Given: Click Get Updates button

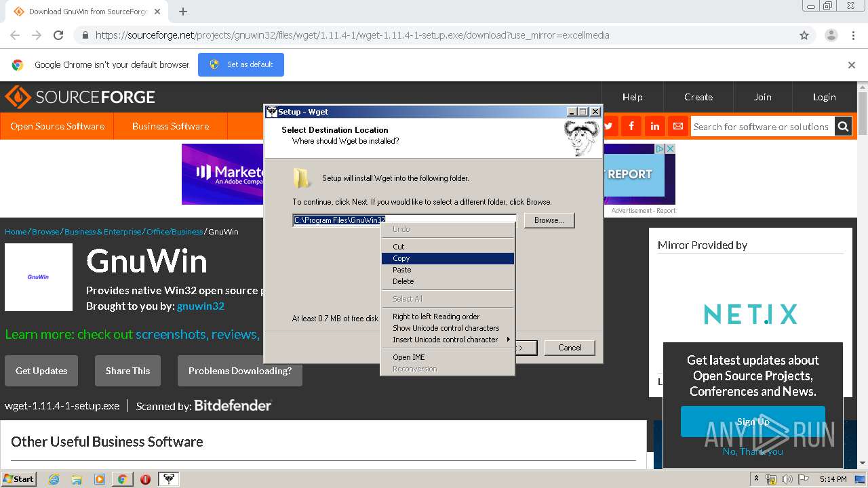Looking at the screenshot, I should pos(41,371).
